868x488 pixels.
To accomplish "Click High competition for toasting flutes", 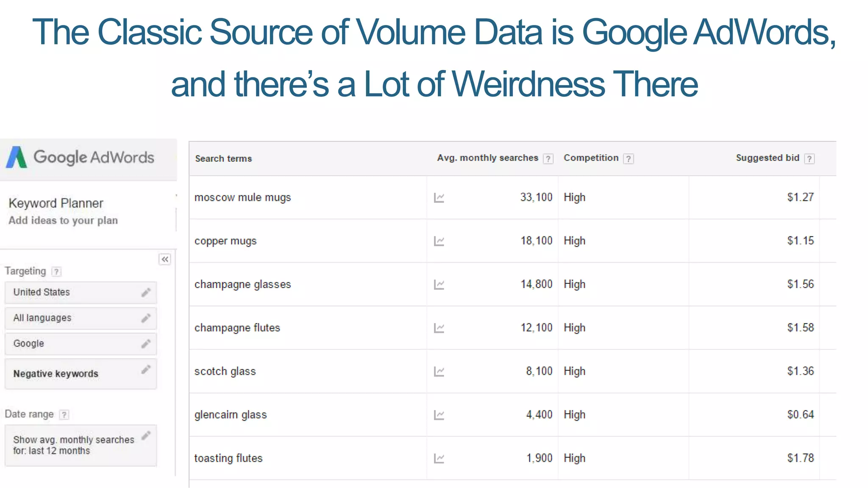I will (574, 458).
